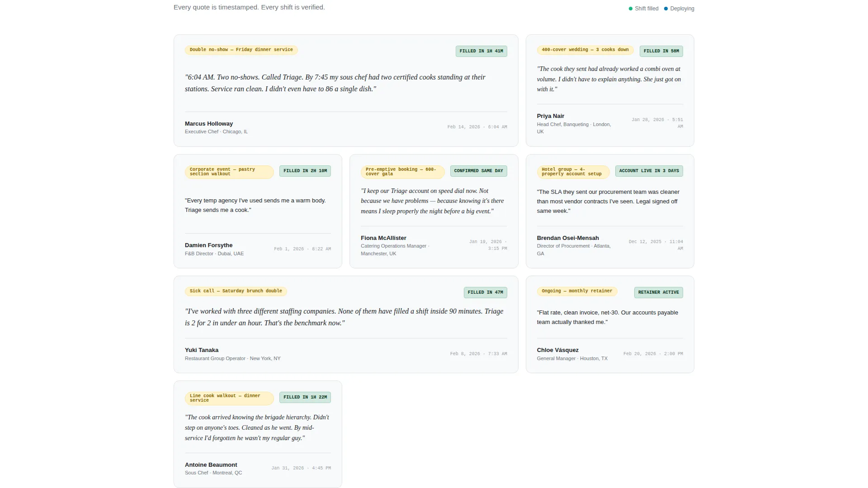Open Marcus Holloway's name

[x=209, y=124]
